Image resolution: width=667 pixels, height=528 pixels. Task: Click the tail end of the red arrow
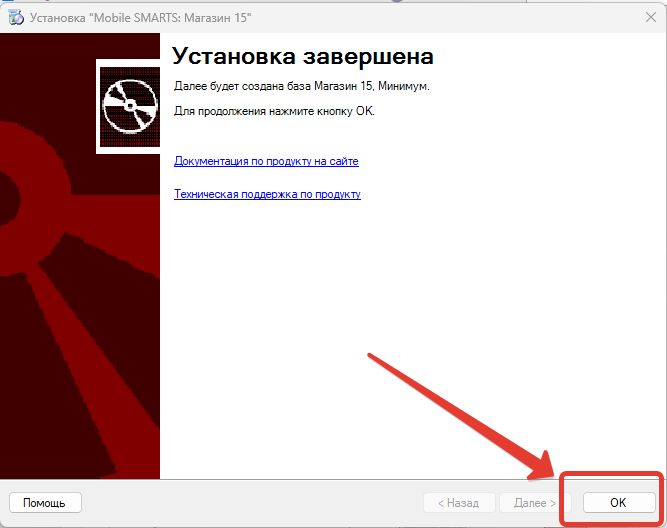[x=374, y=357]
